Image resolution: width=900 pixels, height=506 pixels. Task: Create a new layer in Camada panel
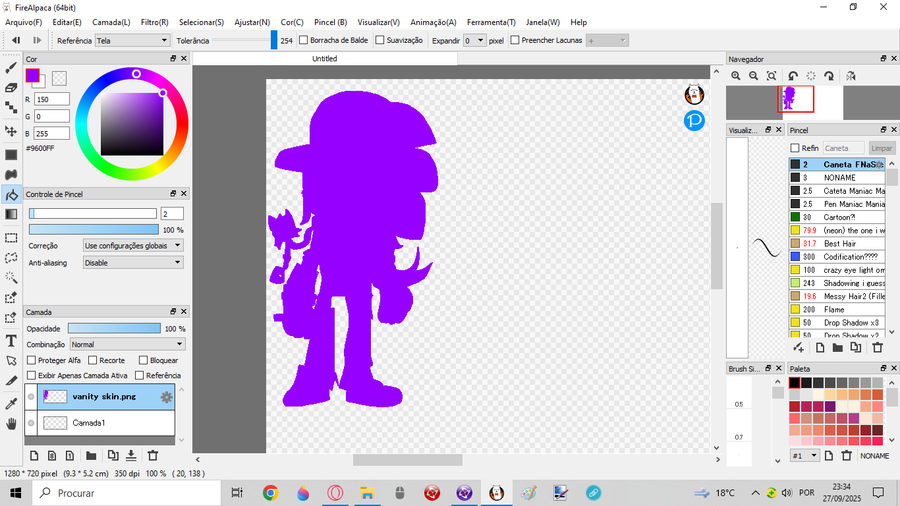click(34, 456)
